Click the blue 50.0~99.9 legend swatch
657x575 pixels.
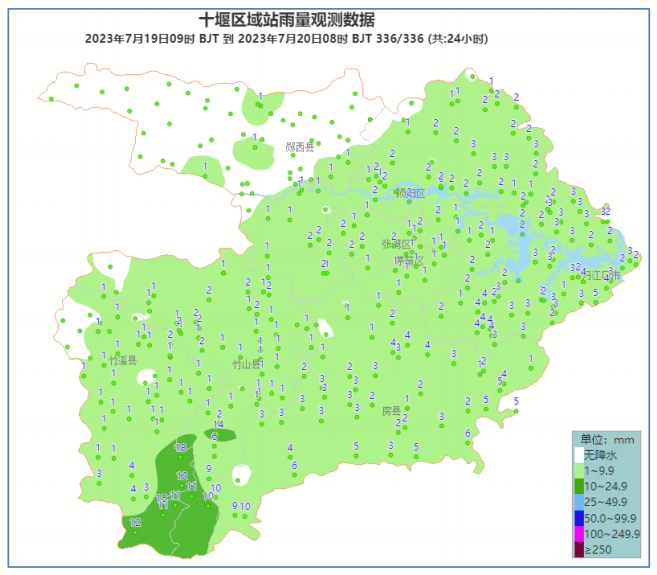[579, 518]
